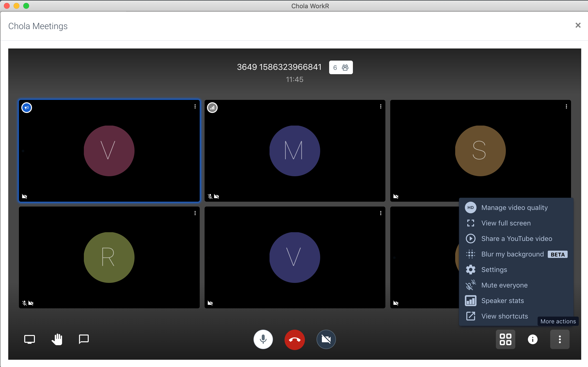The image size is (588, 367).
Task: Click the BETA badge next to Blur
Action: pos(557,254)
